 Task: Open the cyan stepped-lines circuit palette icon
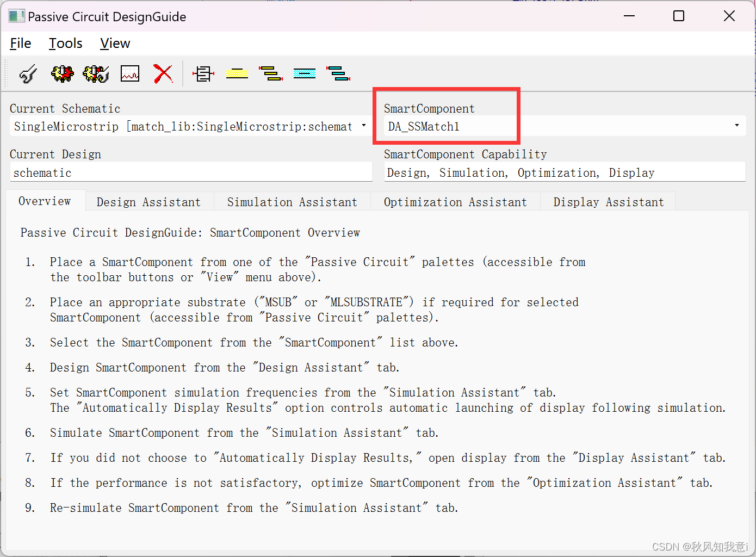pyautogui.click(x=338, y=73)
